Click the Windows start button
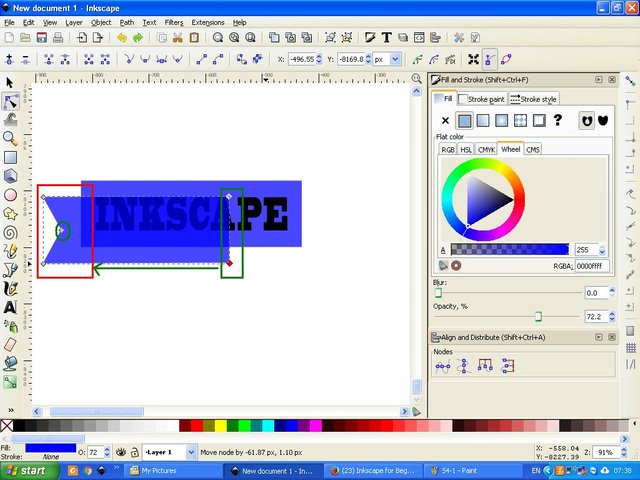This screenshot has width=640, height=480. coord(30,471)
